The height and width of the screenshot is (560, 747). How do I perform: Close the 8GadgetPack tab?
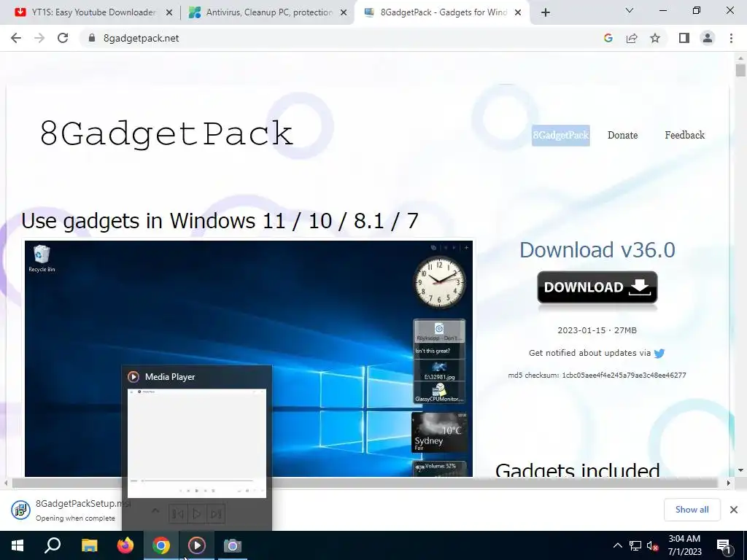[x=518, y=13]
